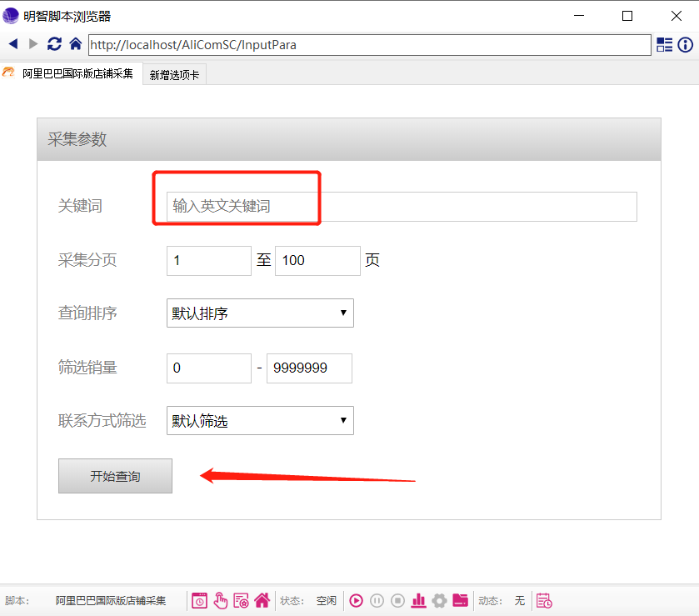Close the browser window

pos(677,16)
